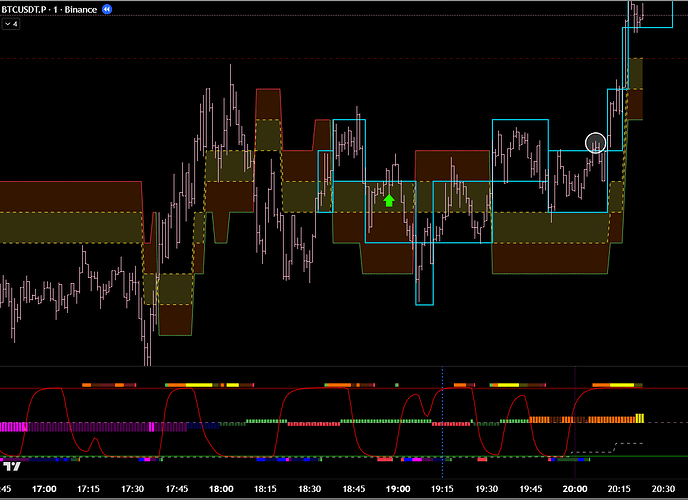Click the white circle marker on the chart
Screen dimensions: 688x500
(x=596, y=143)
